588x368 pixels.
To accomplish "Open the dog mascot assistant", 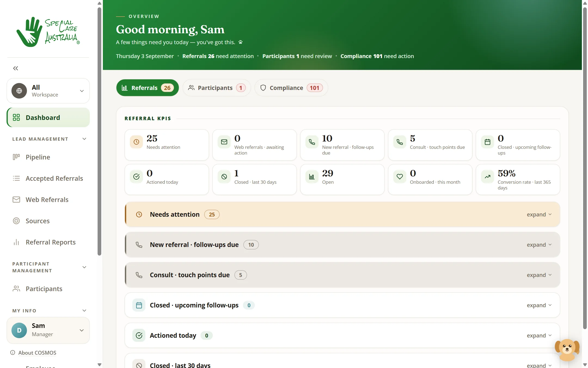I will click(567, 350).
